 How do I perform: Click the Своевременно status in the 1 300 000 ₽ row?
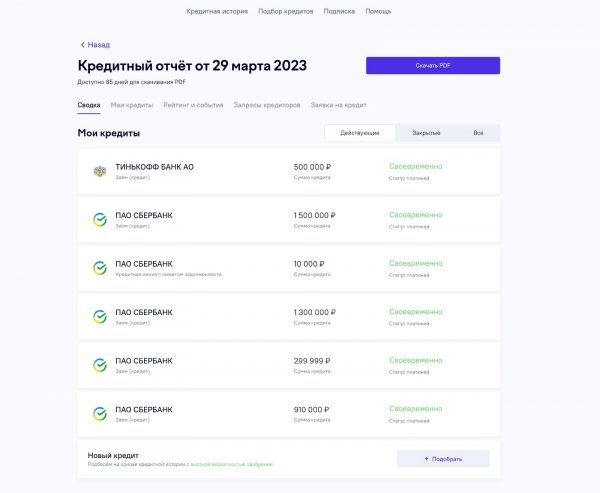click(416, 312)
